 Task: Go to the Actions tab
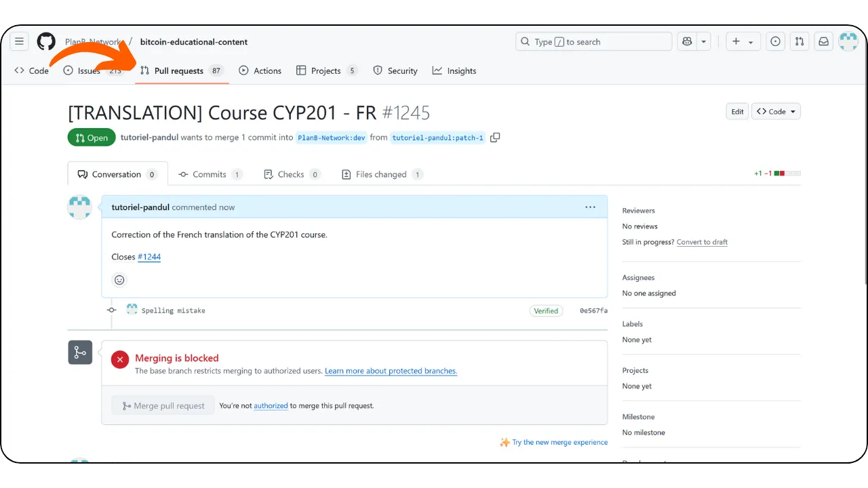(x=260, y=70)
